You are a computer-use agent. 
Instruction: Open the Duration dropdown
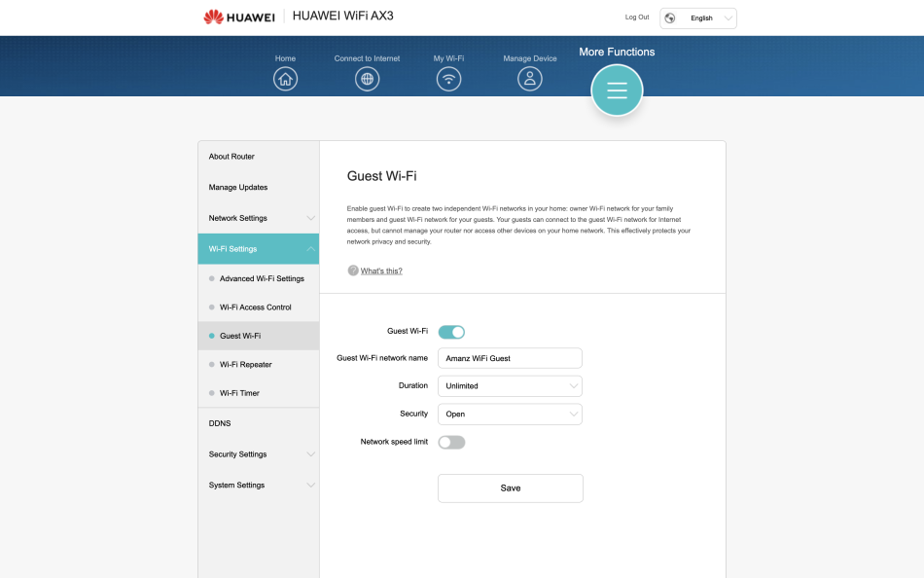point(510,386)
